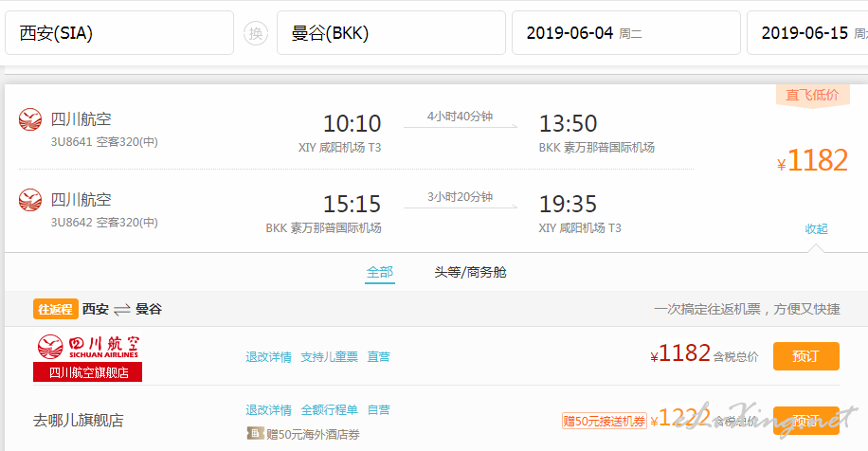Click duration 3小时20分钟

(x=460, y=197)
